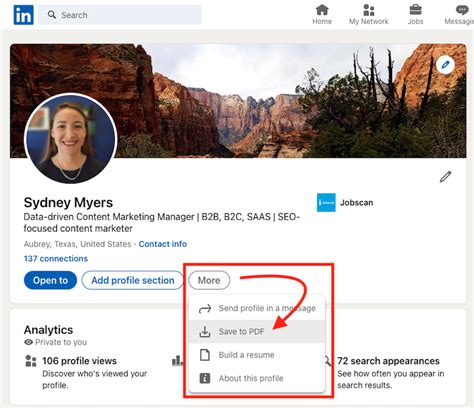Image resolution: width=474 pixels, height=408 pixels.
Task: Click the LinkedIn logo icon
Action: [23, 15]
